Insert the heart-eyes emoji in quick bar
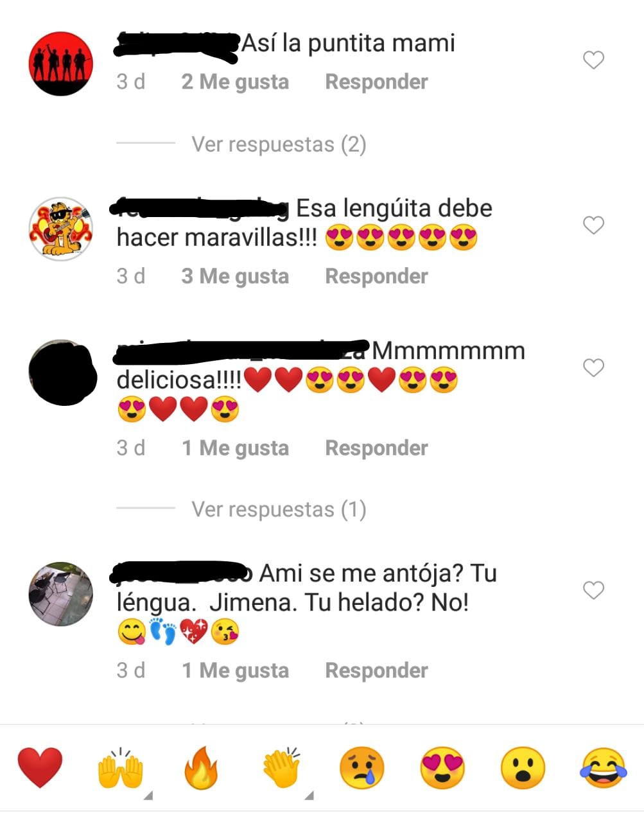The width and height of the screenshot is (644, 822). (442, 768)
